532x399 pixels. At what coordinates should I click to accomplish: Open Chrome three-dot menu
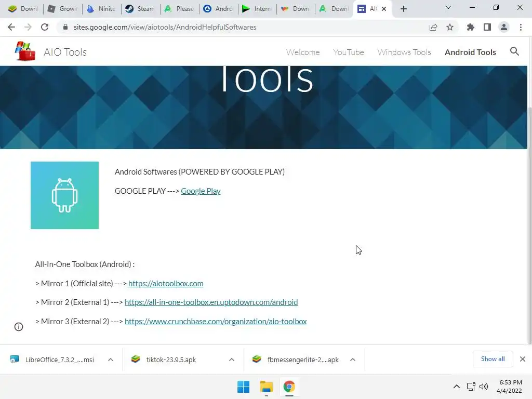(521, 27)
